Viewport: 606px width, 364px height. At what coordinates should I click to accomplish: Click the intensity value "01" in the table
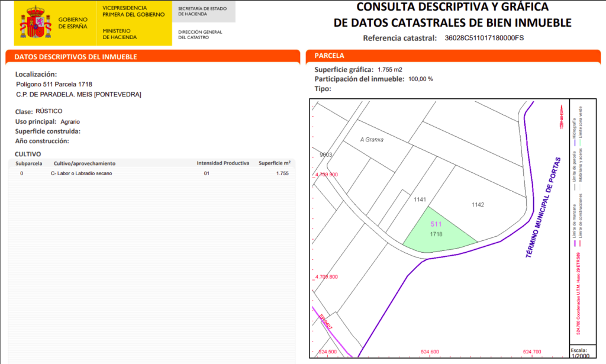pyautogui.click(x=207, y=173)
